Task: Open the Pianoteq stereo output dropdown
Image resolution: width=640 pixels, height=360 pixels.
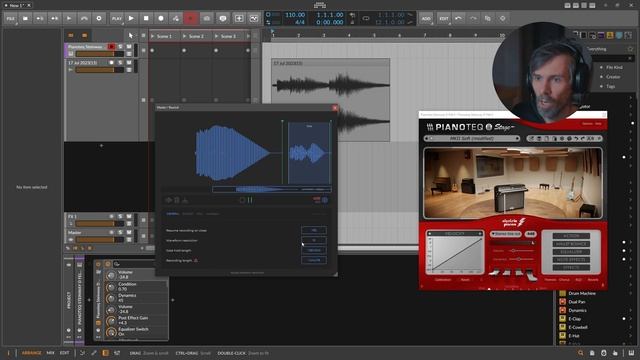Action: 506,234
